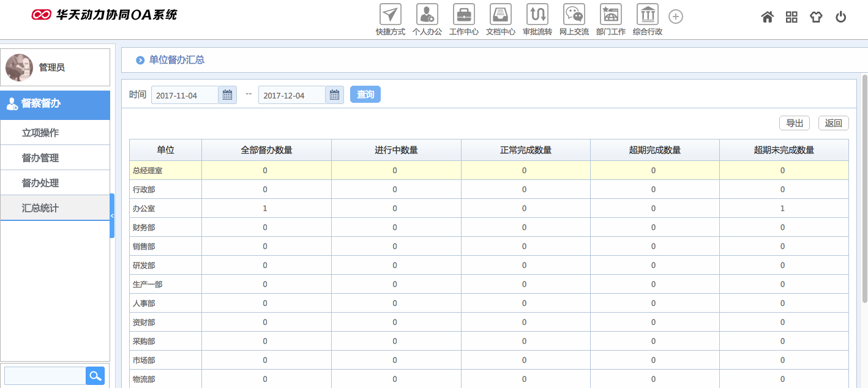Image resolution: width=868 pixels, height=388 pixels.
Task: Open the 文档中心 document center icon
Action: point(500,14)
